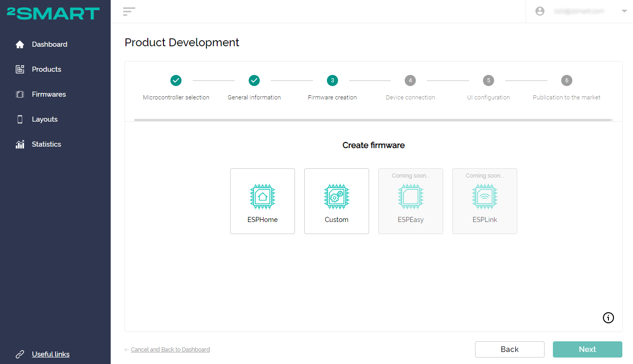Click the ESPLink card label

(485, 220)
